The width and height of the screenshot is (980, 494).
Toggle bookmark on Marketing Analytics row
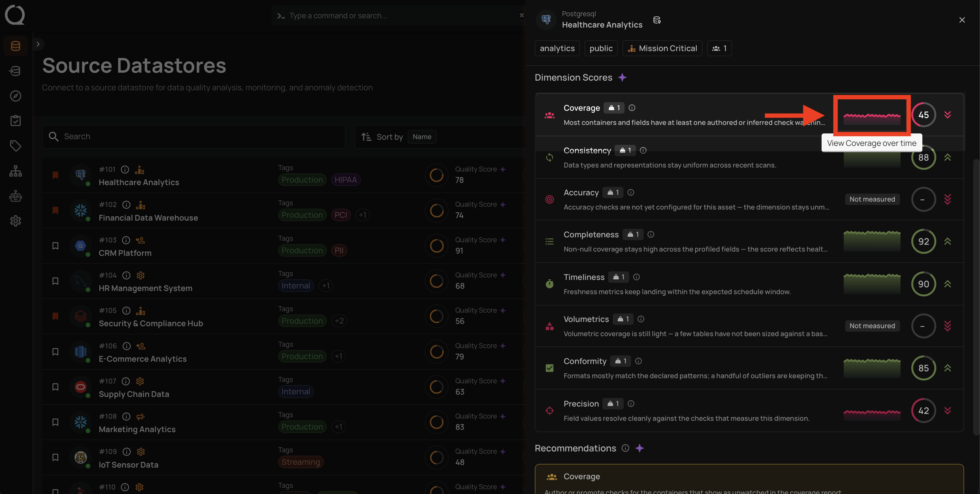point(55,422)
